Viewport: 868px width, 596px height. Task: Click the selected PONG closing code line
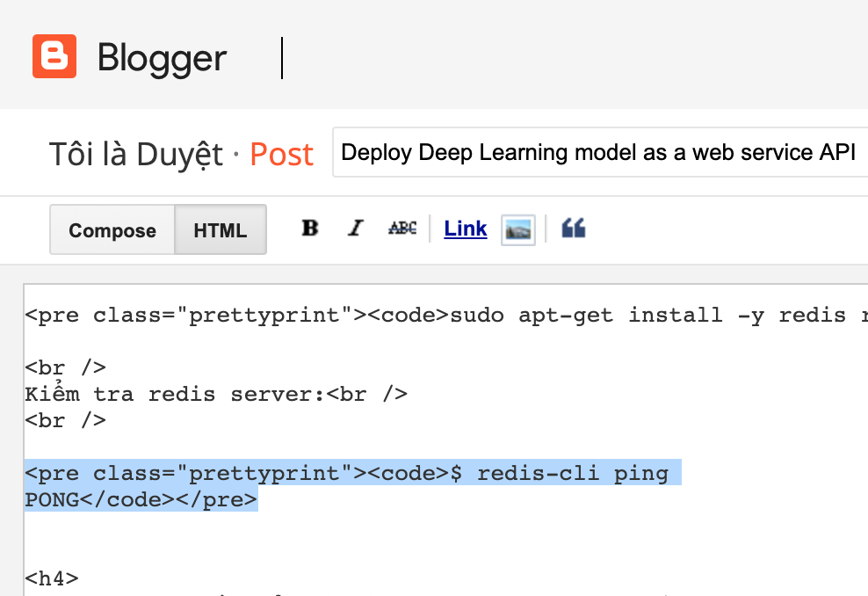tap(141, 500)
